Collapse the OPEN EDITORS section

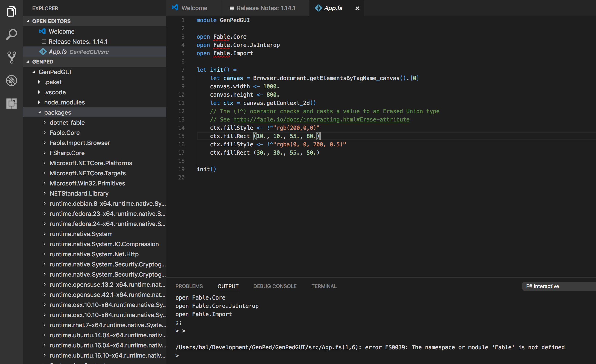pos(28,21)
